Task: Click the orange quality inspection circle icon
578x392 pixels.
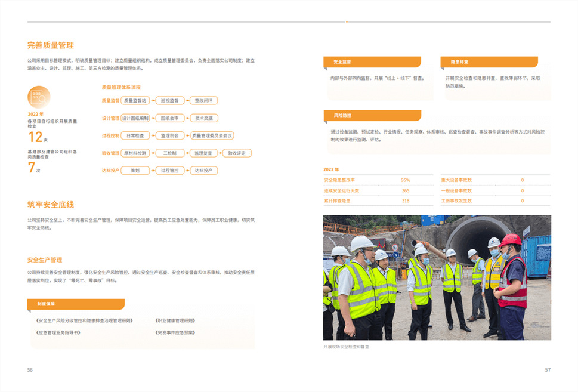Action: tap(39, 97)
